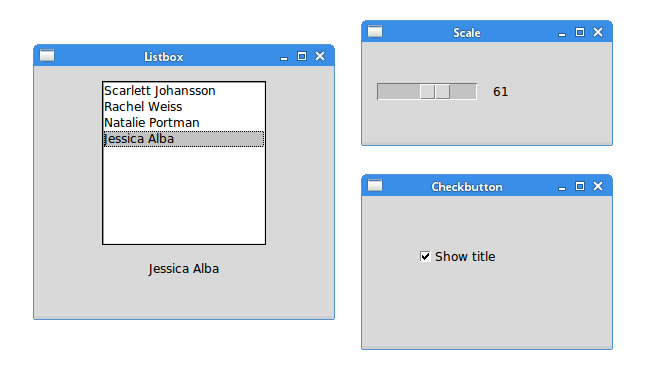
Task: Open the Scale window menu icon
Action: 375,31
